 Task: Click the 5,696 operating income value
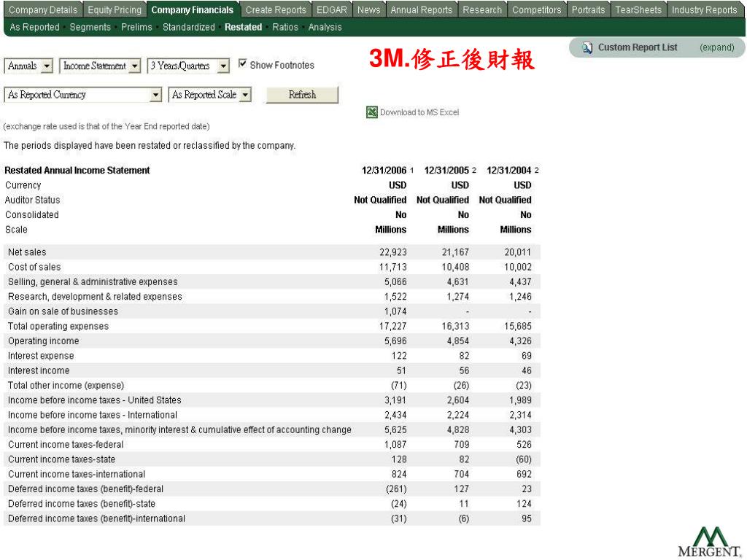[x=395, y=341]
